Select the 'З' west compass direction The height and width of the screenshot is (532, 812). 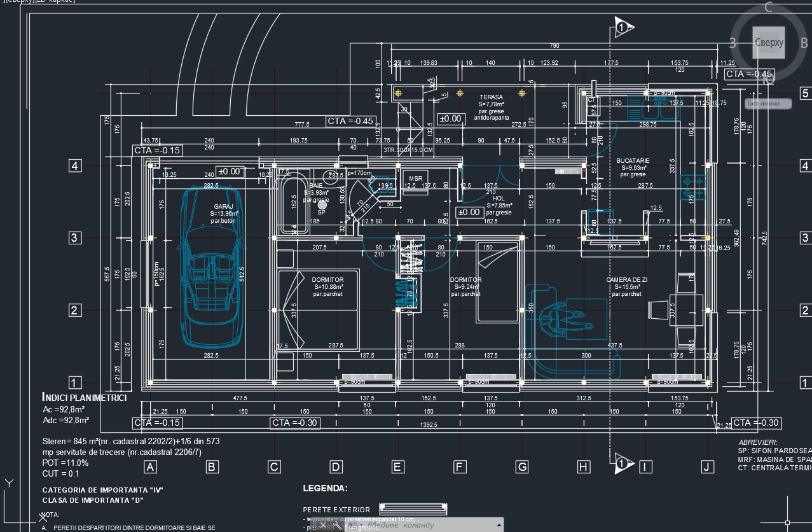733,43
